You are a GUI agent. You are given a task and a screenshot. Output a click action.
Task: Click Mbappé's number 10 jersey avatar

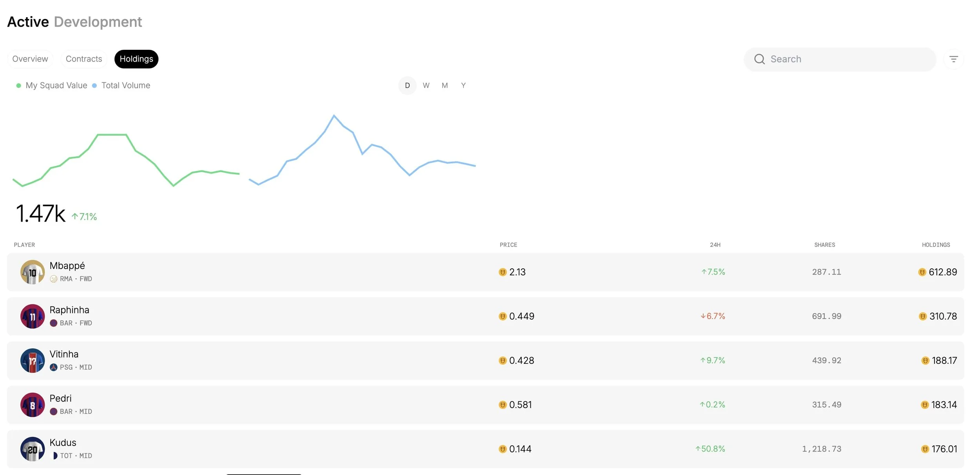(x=33, y=272)
